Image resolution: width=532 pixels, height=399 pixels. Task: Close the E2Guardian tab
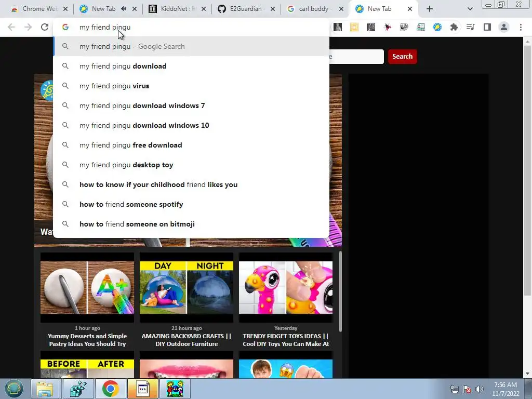(x=273, y=9)
